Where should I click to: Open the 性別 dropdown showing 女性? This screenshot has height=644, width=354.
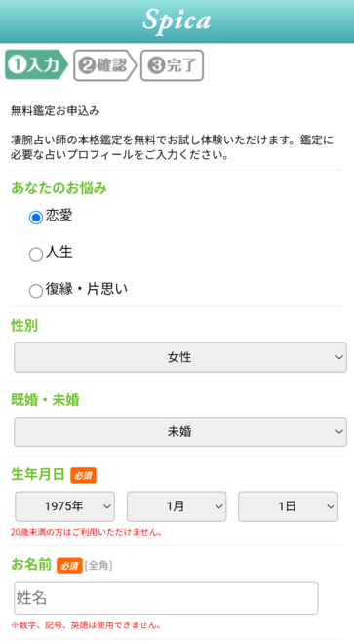pos(180,357)
